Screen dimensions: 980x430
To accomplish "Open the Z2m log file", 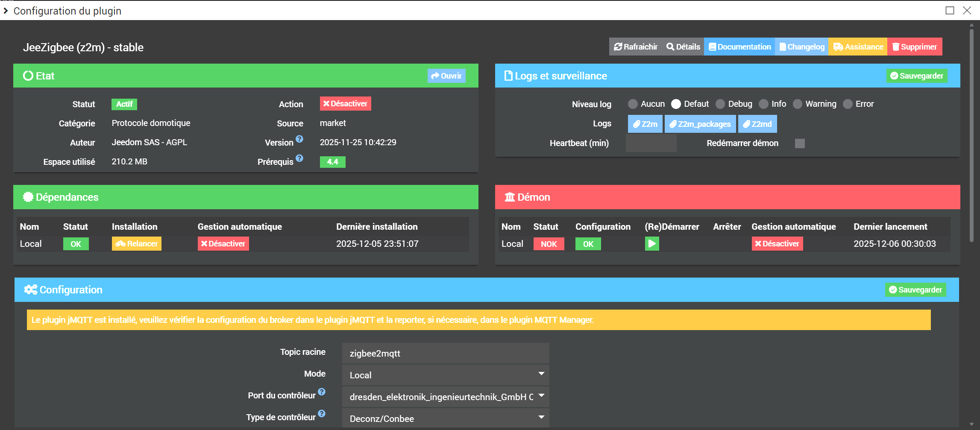I will coord(645,124).
